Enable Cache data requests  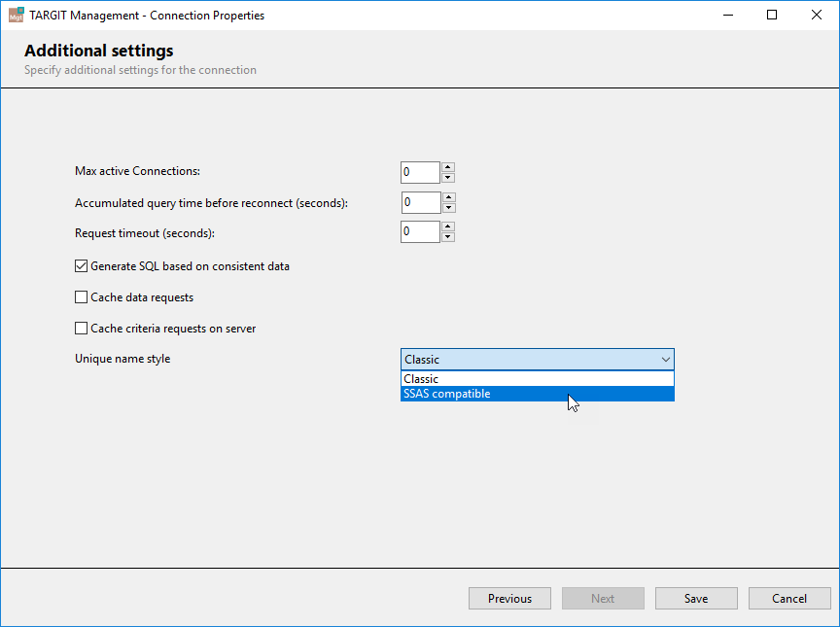[x=81, y=296]
